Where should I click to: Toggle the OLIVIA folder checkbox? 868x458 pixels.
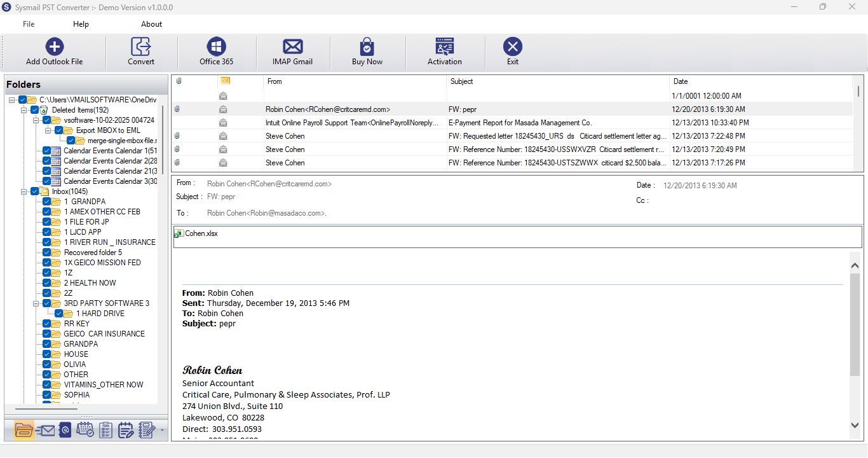tap(46, 364)
